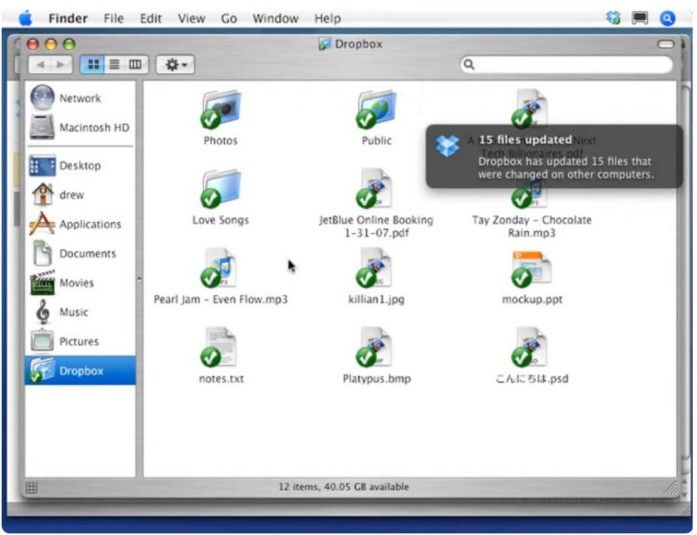Click the killian1.jpg filename label
Viewport: 697px width, 535px height.
click(x=376, y=299)
